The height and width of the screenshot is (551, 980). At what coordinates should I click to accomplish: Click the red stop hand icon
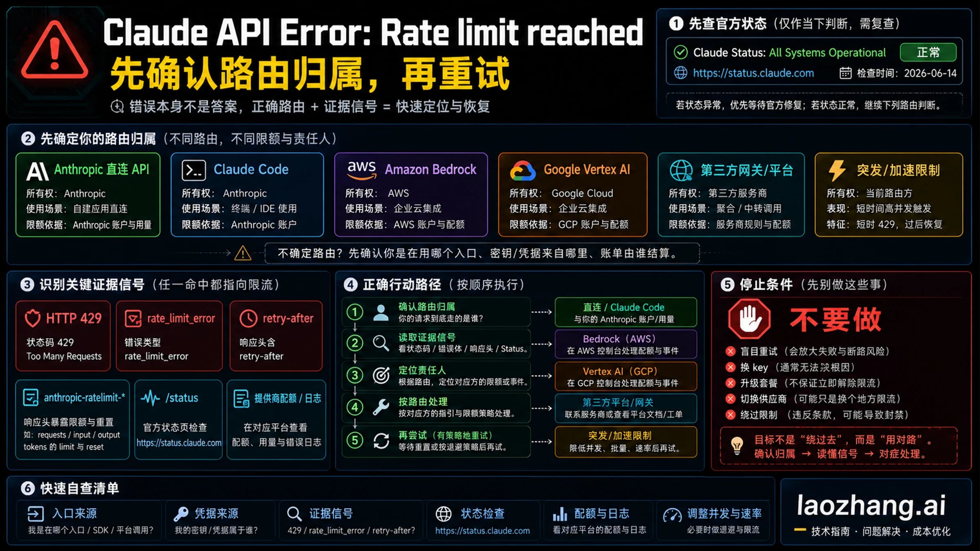(750, 319)
